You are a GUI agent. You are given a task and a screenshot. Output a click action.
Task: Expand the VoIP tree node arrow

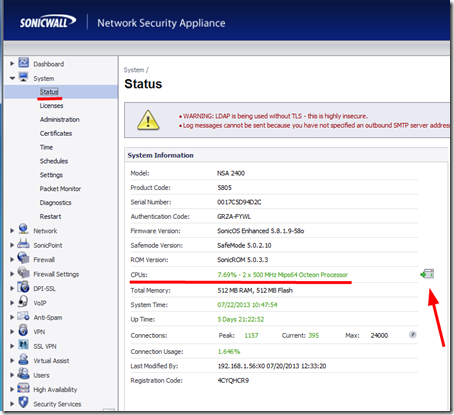pyautogui.click(x=12, y=303)
